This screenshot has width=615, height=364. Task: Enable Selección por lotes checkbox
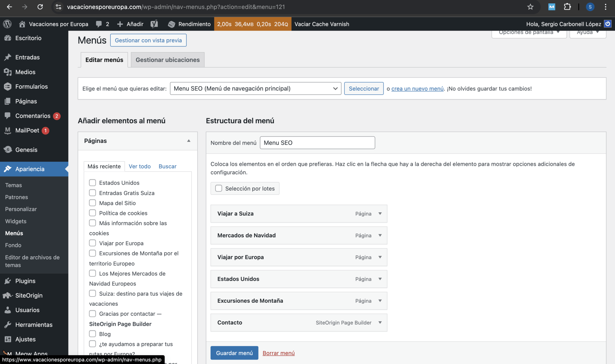click(x=219, y=188)
